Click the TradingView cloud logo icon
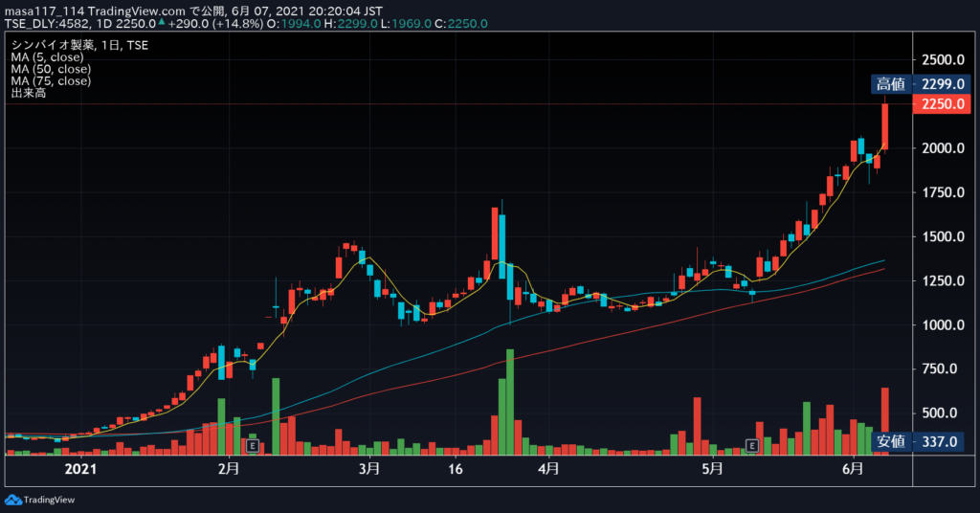 12,500
